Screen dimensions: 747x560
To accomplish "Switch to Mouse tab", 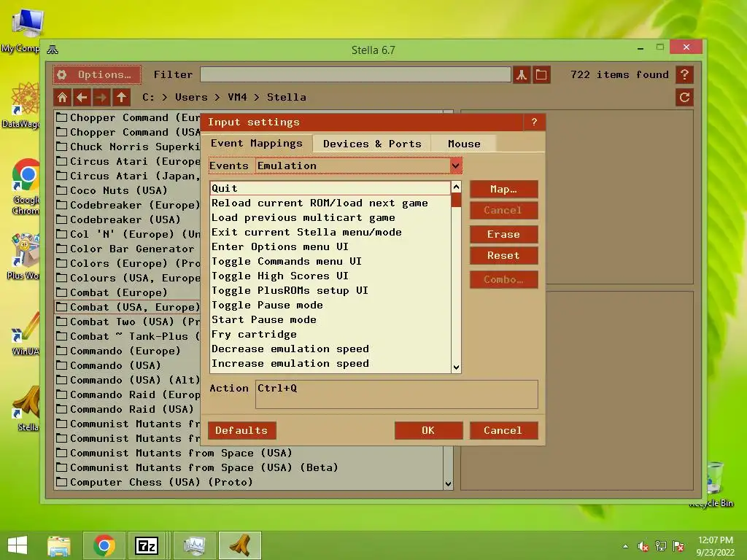I will pos(464,144).
